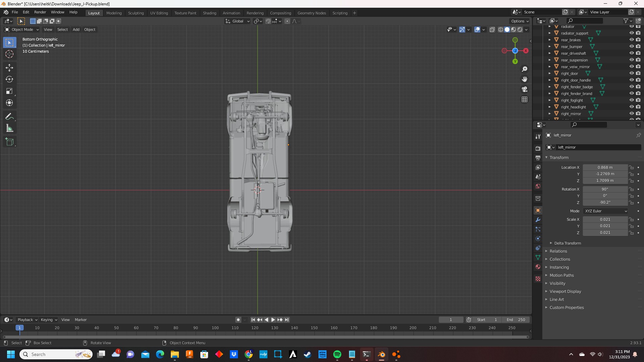Toggle visibility of right_door in outliner
This screenshot has width=644, height=362.
tap(631, 73)
